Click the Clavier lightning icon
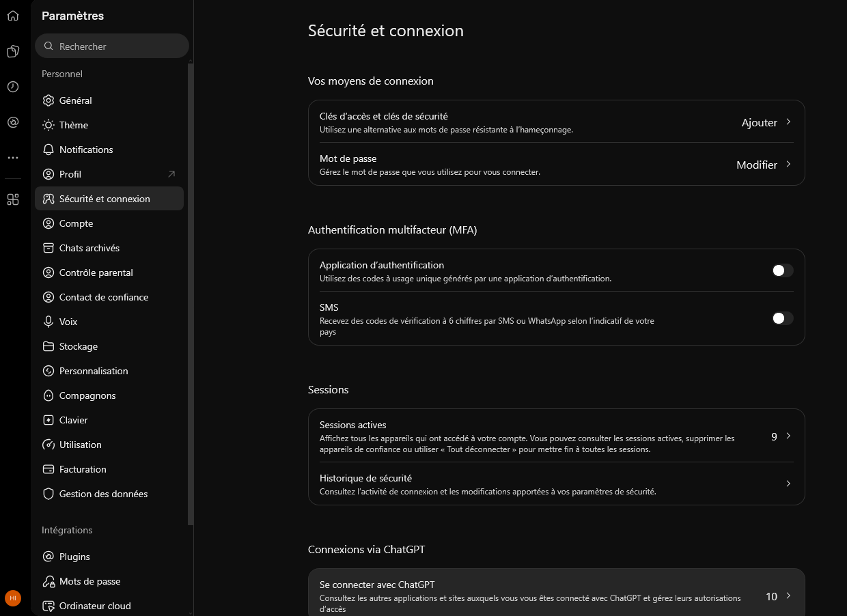This screenshot has width=847, height=616. click(48, 420)
